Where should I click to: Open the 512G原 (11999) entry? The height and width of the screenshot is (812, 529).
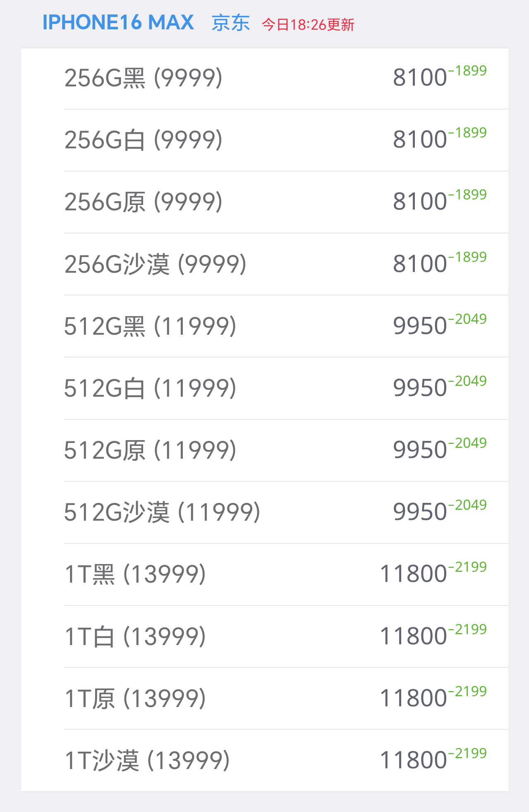pyautogui.click(x=150, y=450)
